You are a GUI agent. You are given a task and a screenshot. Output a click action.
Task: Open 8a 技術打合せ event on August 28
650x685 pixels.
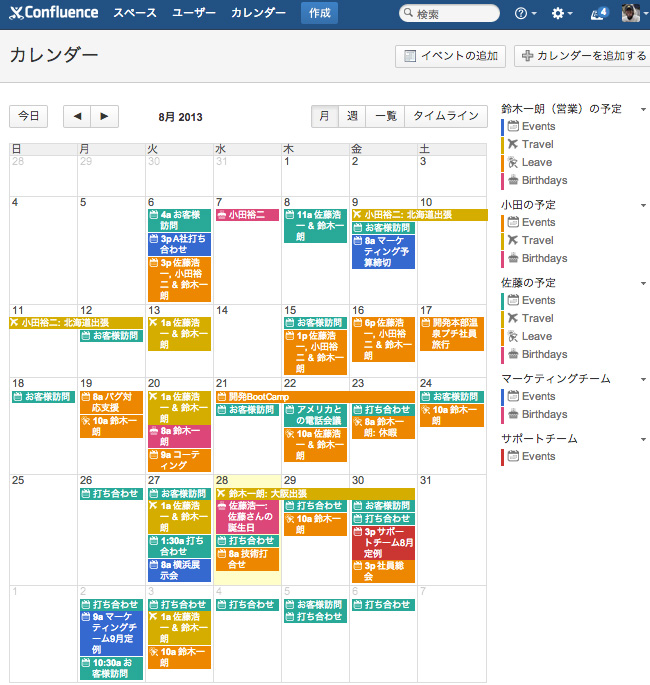[x=247, y=559]
